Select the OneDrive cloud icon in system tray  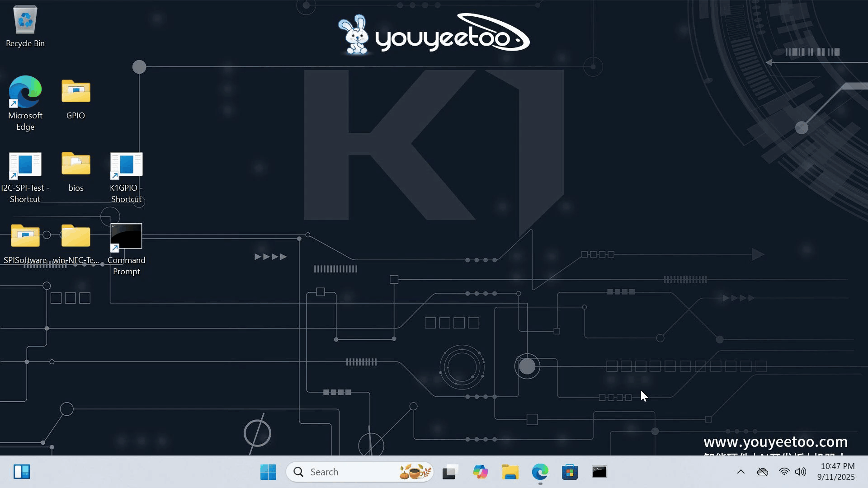point(763,471)
